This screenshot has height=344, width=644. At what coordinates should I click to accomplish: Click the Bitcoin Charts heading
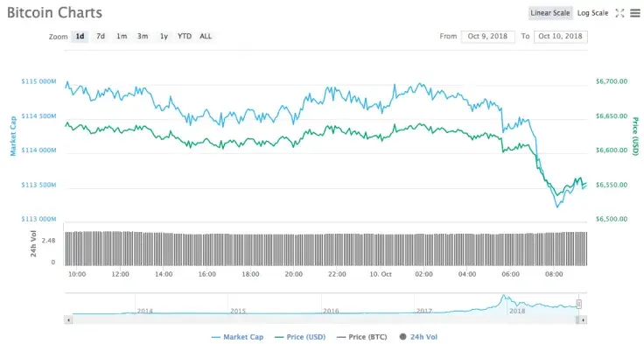tap(54, 13)
